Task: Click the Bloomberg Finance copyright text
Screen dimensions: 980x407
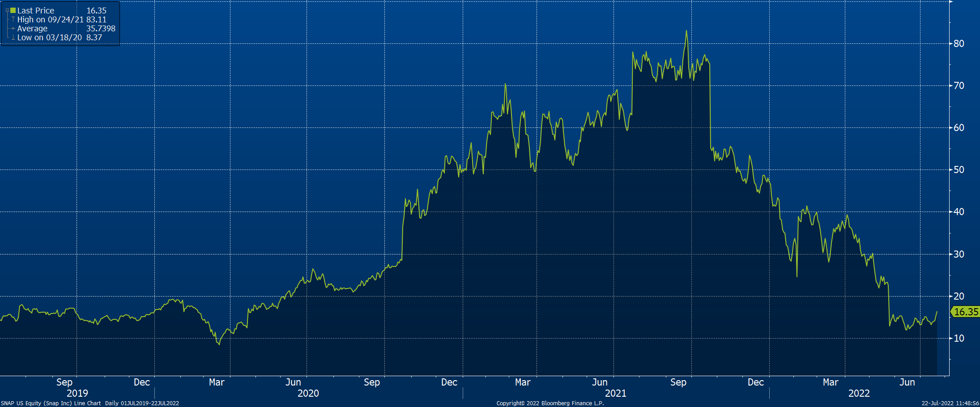Action: [x=550, y=403]
